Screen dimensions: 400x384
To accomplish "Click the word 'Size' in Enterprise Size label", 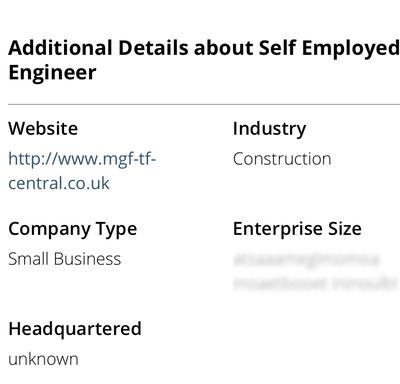I will 345,229.
